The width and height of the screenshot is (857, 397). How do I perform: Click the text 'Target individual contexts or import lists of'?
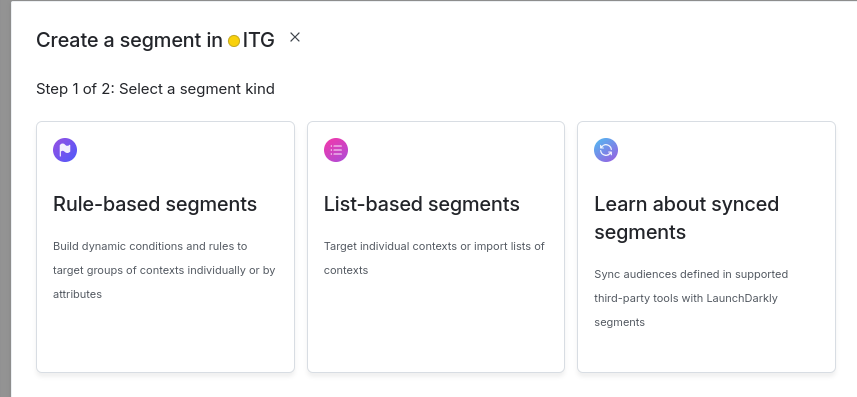coord(434,246)
